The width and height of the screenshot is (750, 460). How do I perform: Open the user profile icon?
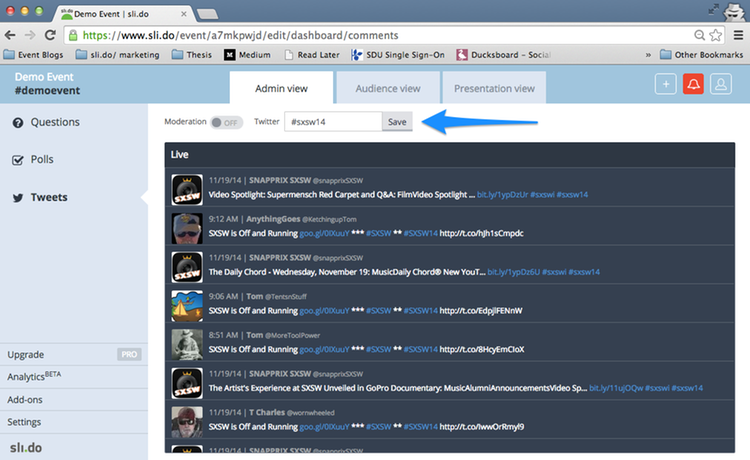pos(720,85)
